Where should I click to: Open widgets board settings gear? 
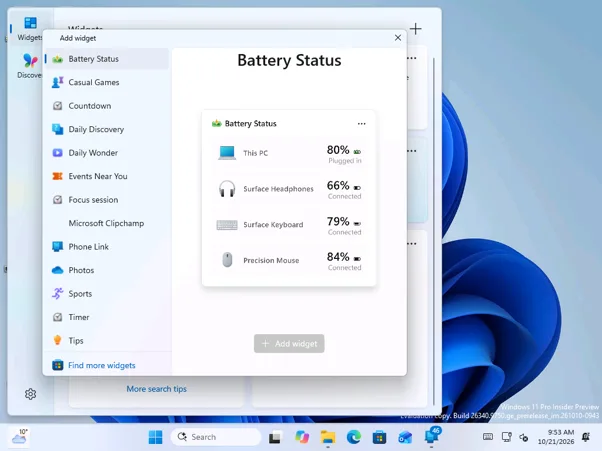[x=30, y=394]
